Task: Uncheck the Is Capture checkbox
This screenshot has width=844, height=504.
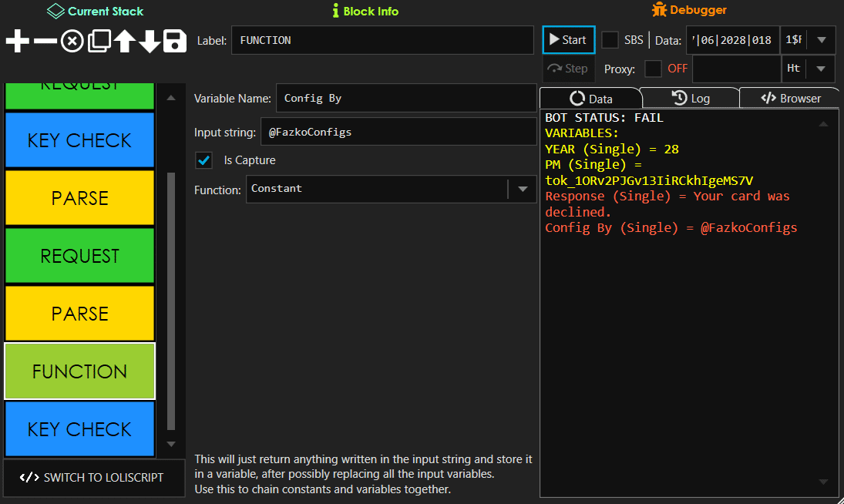Action: [x=203, y=160]
